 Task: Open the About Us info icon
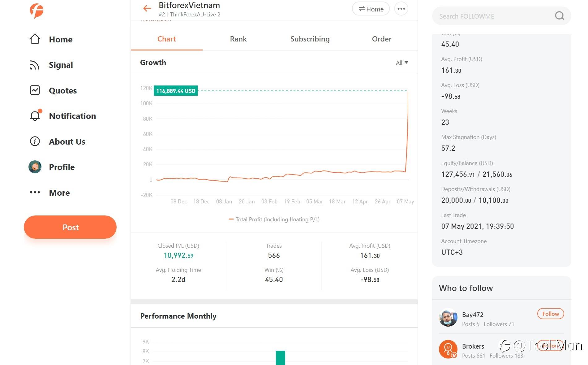(x=35, y=141)
